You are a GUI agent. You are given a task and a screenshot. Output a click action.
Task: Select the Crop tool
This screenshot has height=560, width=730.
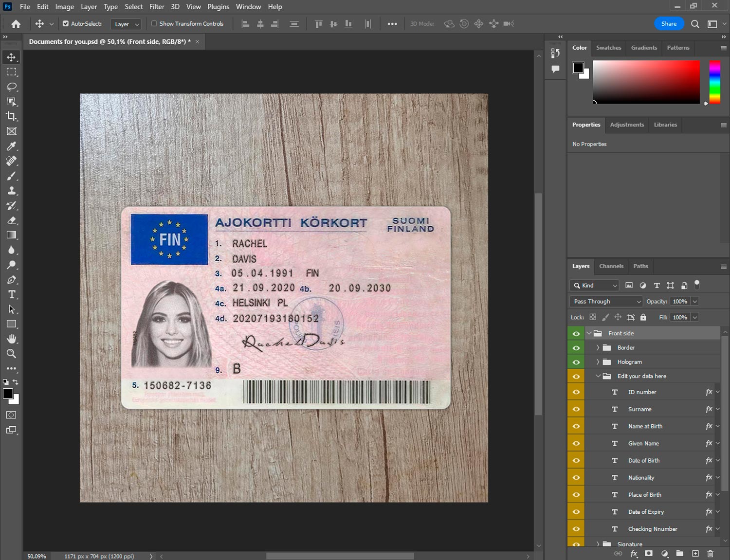point(11,116)
